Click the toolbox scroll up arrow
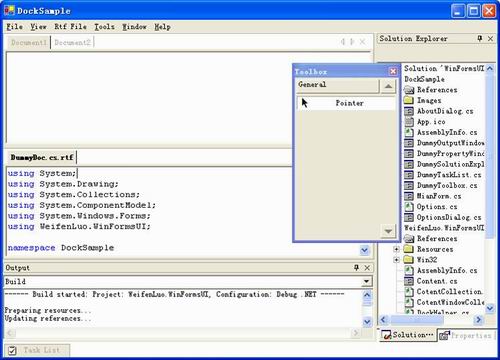Screen dimensions: 500x360 [388, 86]
